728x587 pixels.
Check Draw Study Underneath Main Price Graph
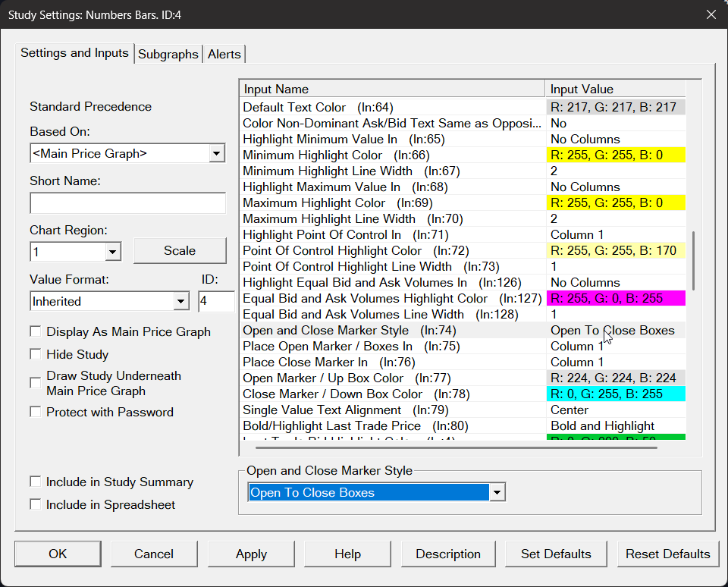pyautogui.click(x=36, y=383)
